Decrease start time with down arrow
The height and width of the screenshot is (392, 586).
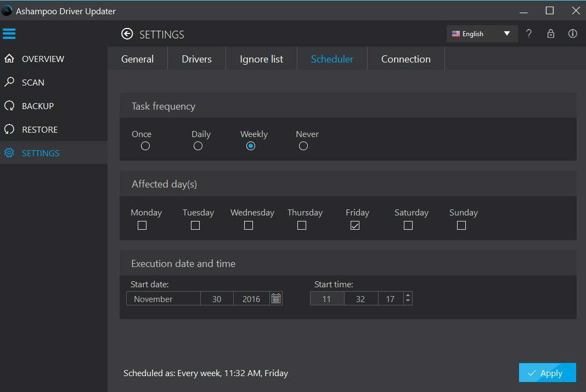[x=408, y=302]
